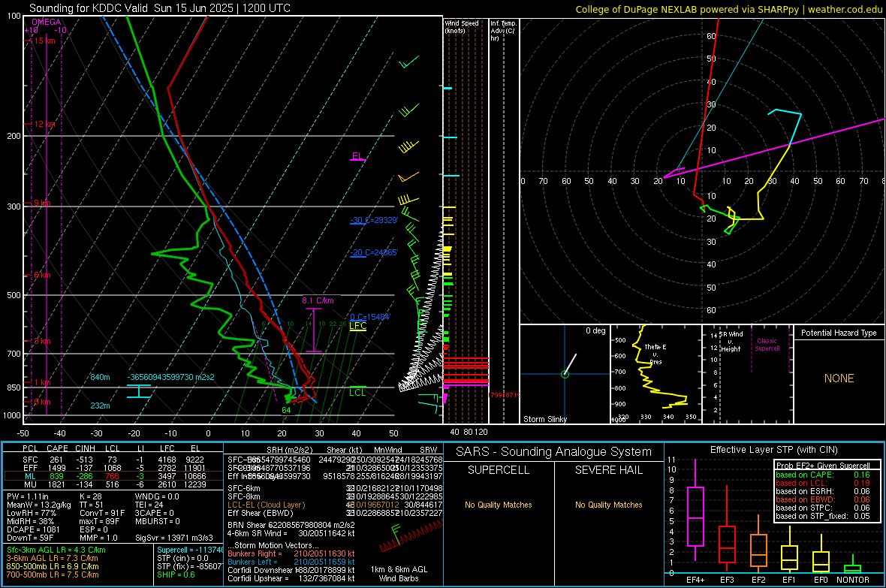
Task: Click the '9 km' height marker
Action: point(43,203)
